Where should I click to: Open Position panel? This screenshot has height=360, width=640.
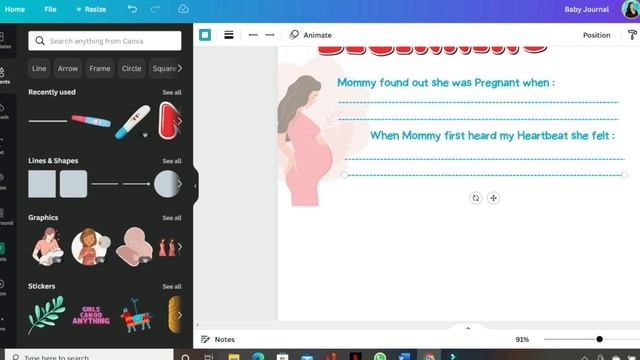click(596, 35)
